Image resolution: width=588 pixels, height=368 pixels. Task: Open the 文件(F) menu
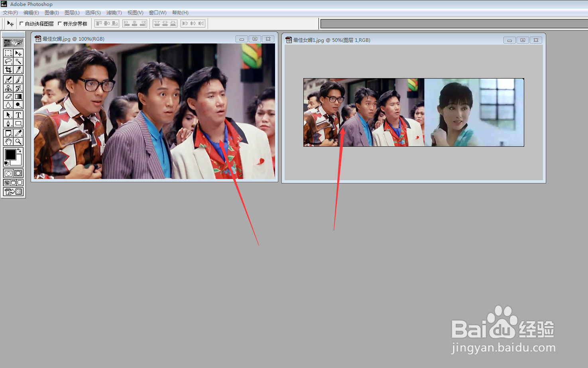10,13
